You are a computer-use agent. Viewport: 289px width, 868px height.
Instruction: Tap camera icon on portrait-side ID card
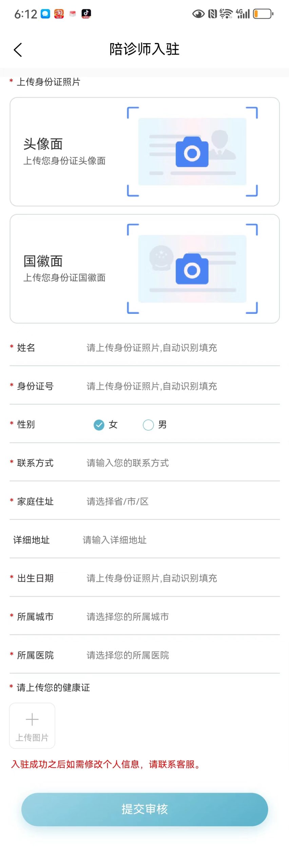(x=192, y=152)
